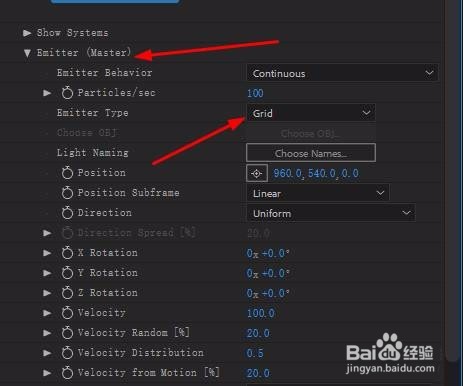Open the Position Subframe Linear dropdown
463x386 pixels.
(x=318, y=193)
